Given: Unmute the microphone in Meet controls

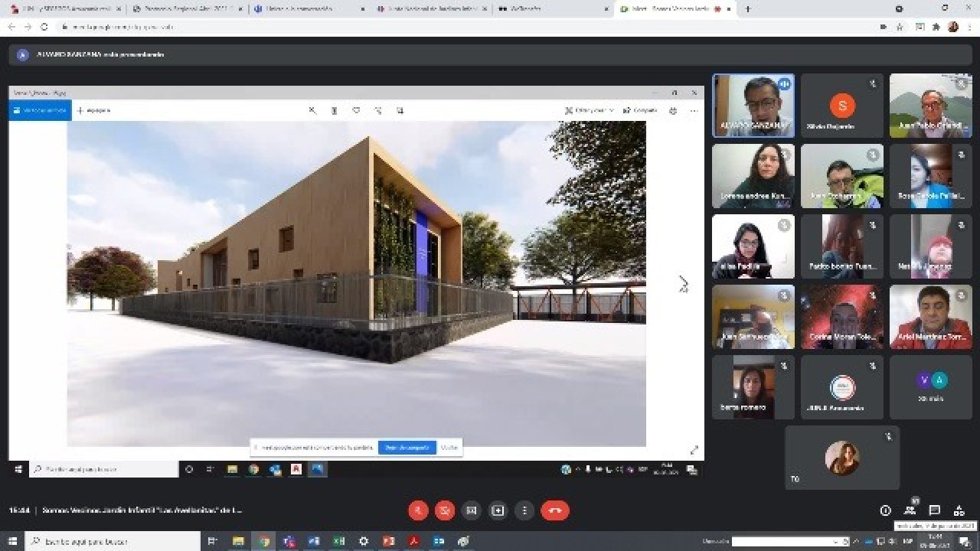Looking at the screenshot, I should pyautogui.click(x=418, y=510).
